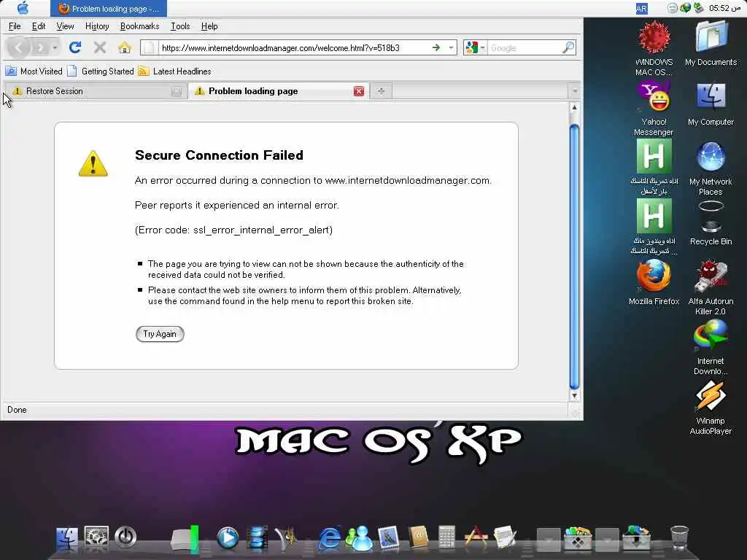This screenshot has width=747, height=560.
Task: Open the Google search engine selector
Action: tap(474, 47)
